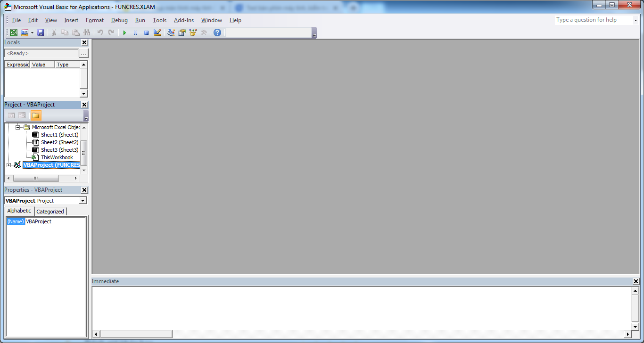This screenshot has height=343, width=644.
Task: Click the (Name) property value VBAProject
Action: 55,221
